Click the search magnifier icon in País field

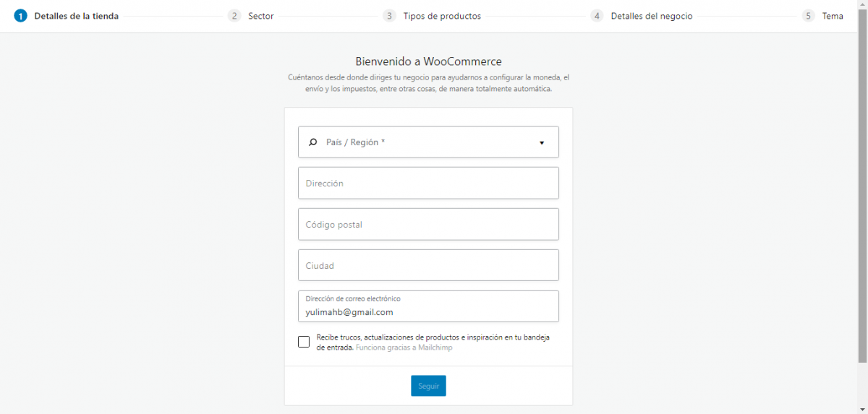[312, 142]
